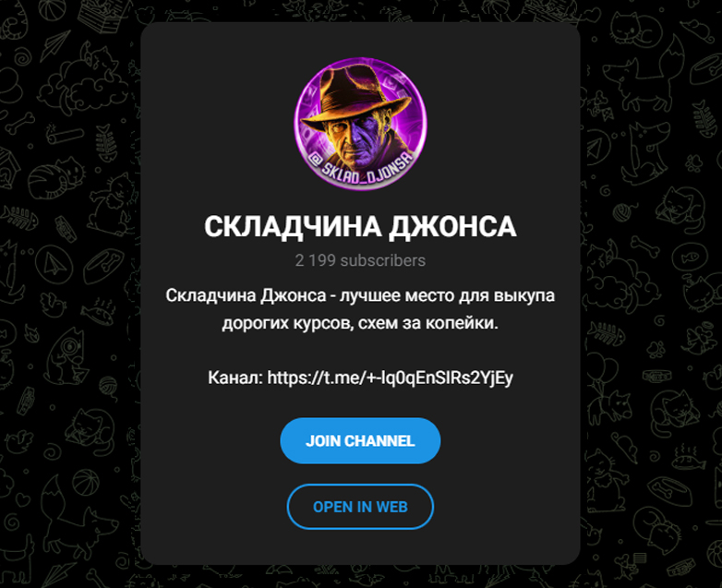Click the doghouse doodle at the left edge
The width and height of the screenshot is (722, 588).
coord(9,168)
